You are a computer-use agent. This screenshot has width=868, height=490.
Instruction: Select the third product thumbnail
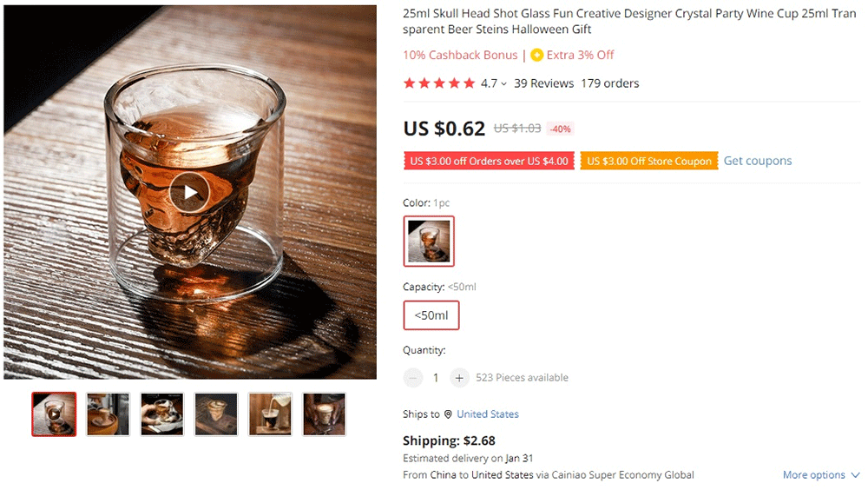162,414
